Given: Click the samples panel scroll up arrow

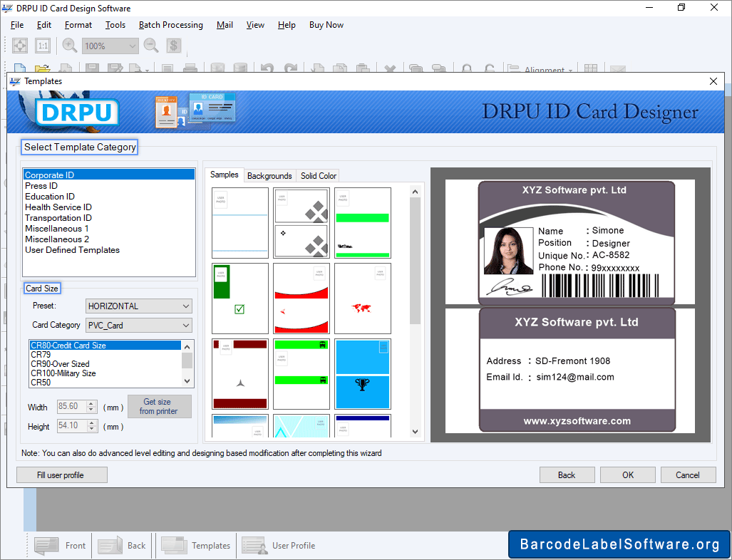Looking at the screenshot, I should 415,192.
